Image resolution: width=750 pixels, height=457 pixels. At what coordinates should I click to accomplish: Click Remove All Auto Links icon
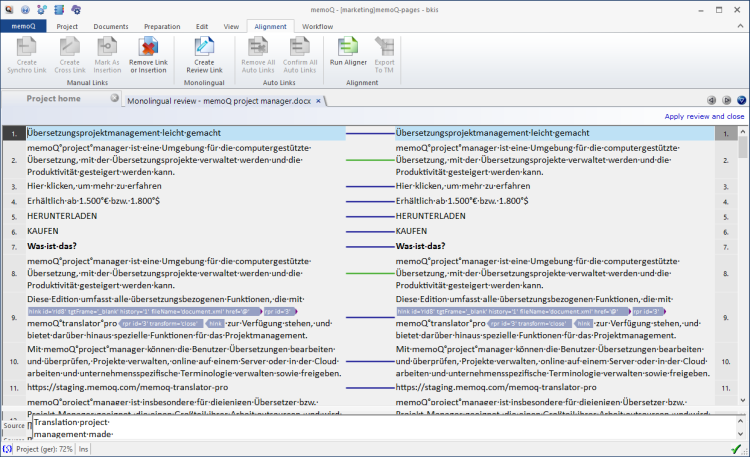coord(259,45)
